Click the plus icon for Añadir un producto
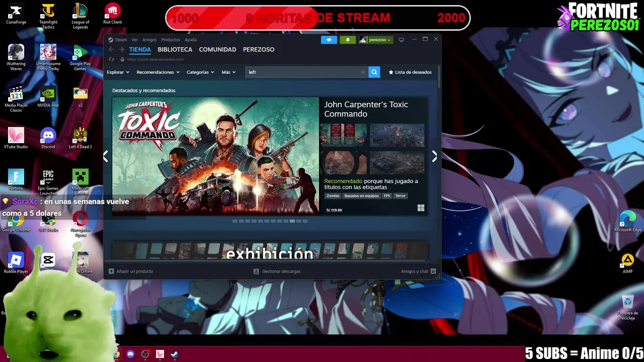 [x=111, y=271]
